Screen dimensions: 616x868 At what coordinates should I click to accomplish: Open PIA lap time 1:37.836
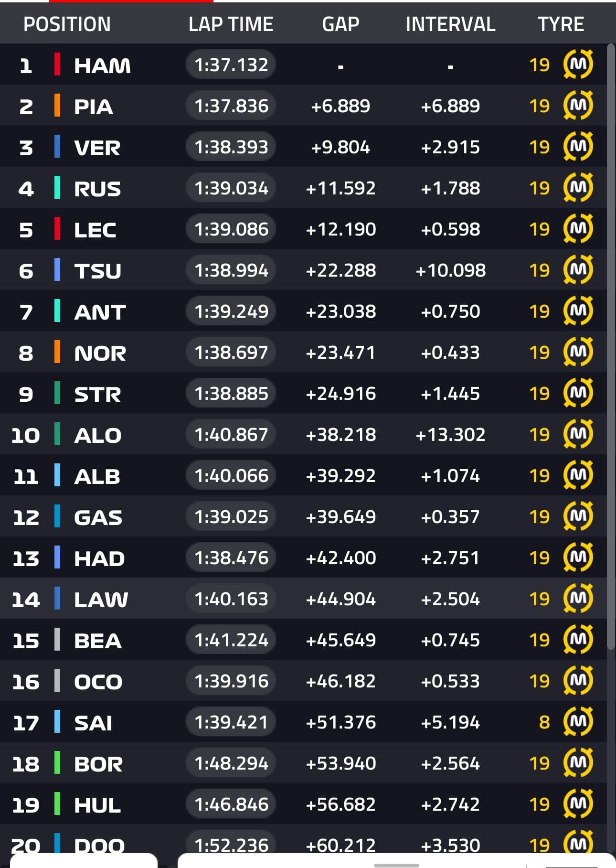(x=231, y=106)
